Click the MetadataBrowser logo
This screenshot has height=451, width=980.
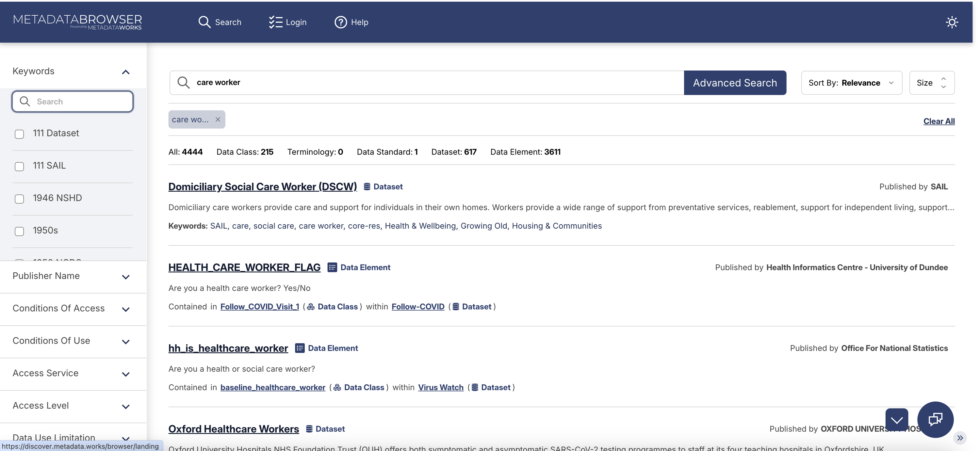[78, 22]
